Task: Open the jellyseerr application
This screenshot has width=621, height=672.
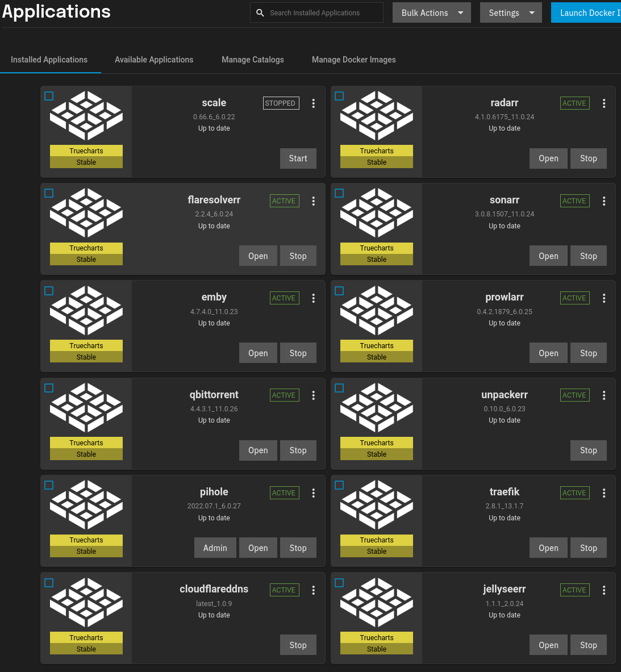Action: (549, 645)
